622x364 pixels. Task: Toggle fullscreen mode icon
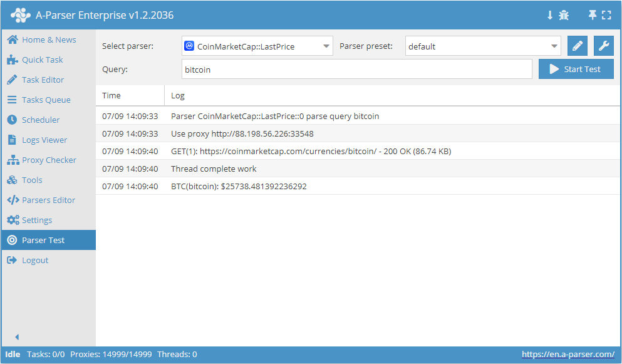coord(606,15)
